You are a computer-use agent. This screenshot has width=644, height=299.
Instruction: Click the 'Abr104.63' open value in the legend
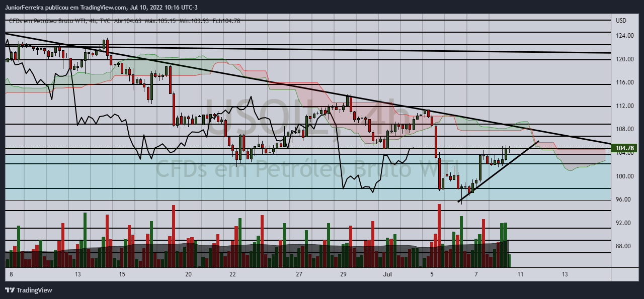point(127,21)
